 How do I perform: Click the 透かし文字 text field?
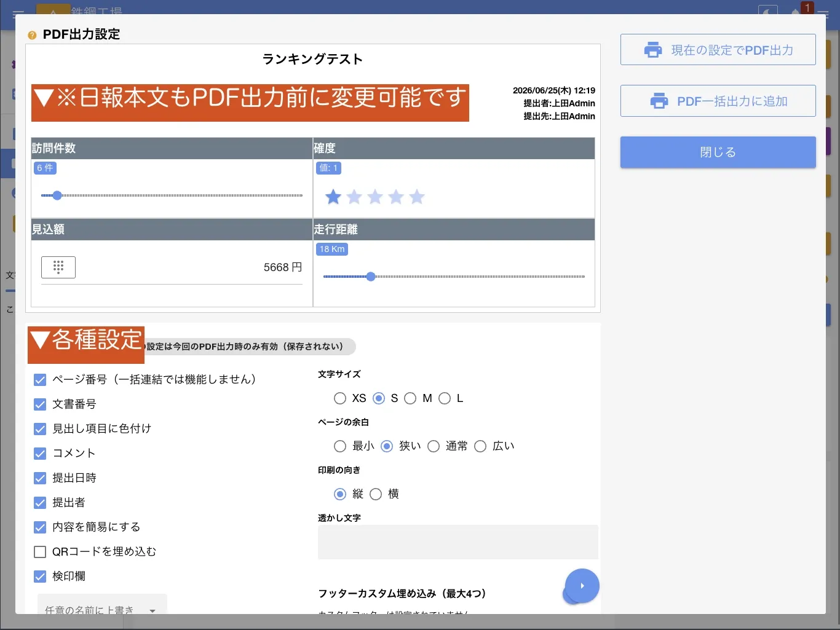[458, 542]
